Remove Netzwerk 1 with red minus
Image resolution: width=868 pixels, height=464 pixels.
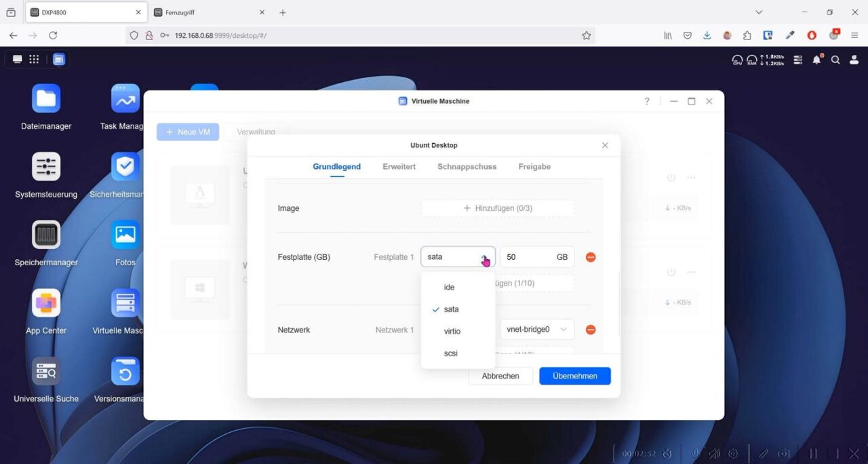pos(591,330)
